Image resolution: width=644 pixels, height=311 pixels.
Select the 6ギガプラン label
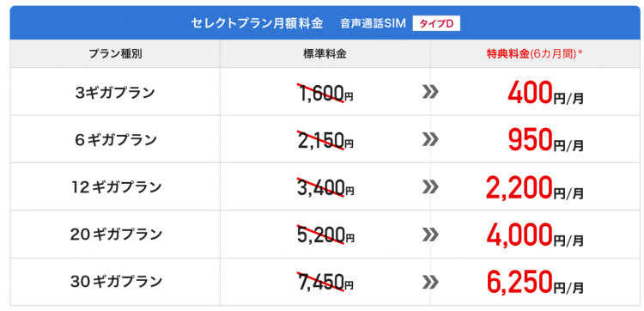(x=115, y=140)
